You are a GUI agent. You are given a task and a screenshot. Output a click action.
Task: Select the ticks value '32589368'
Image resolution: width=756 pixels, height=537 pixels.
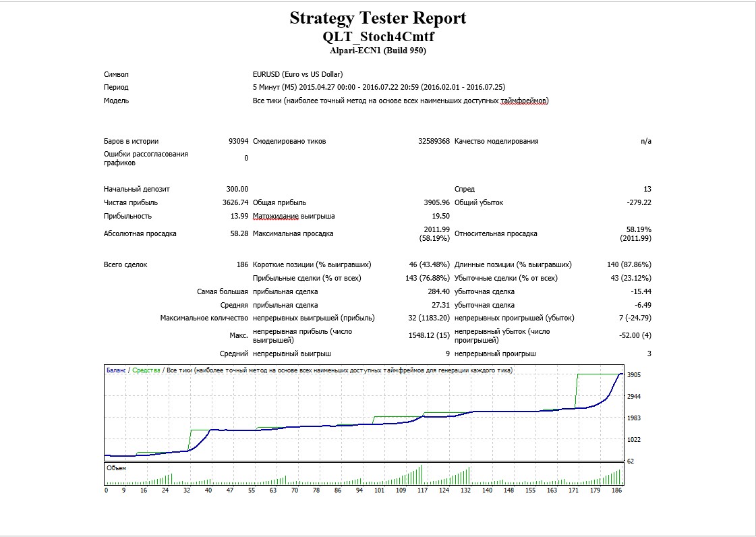click(434, 142)
